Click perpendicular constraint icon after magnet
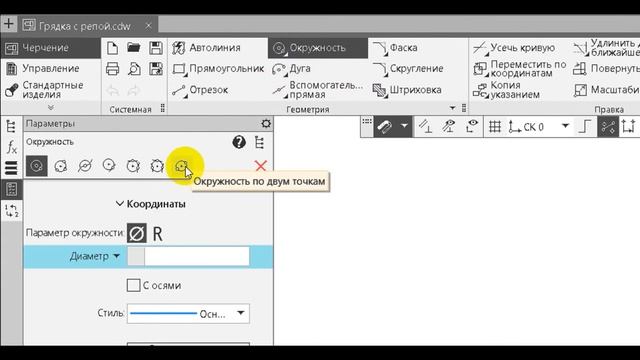 point(426,127)
